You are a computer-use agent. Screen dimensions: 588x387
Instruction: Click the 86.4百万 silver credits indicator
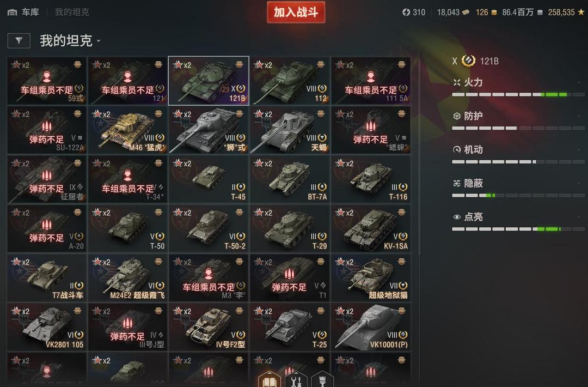point(522,13)
